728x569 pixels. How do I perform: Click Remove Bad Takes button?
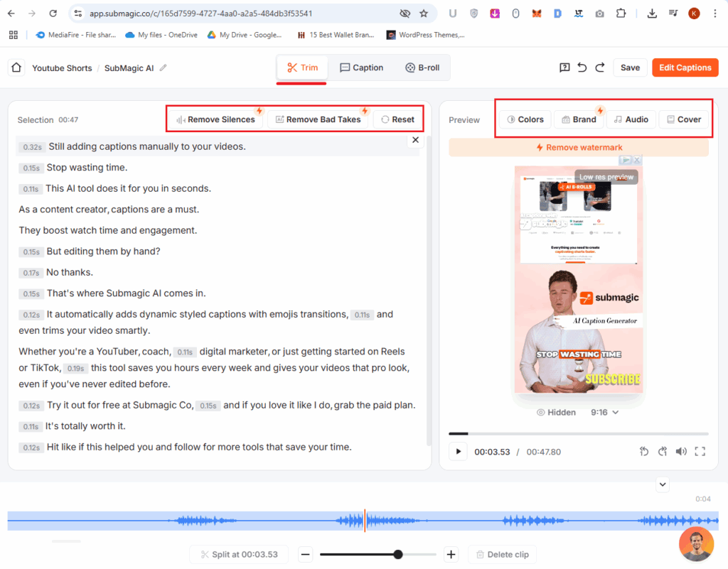coord(318,119)
